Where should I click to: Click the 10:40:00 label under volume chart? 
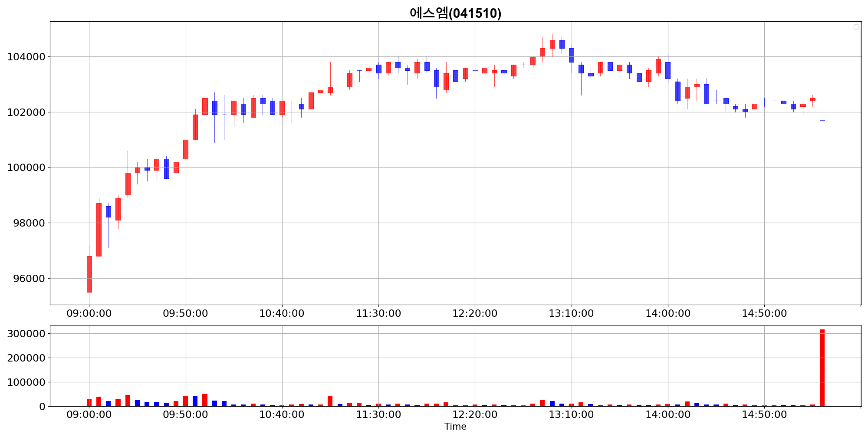tap(282, 414)
